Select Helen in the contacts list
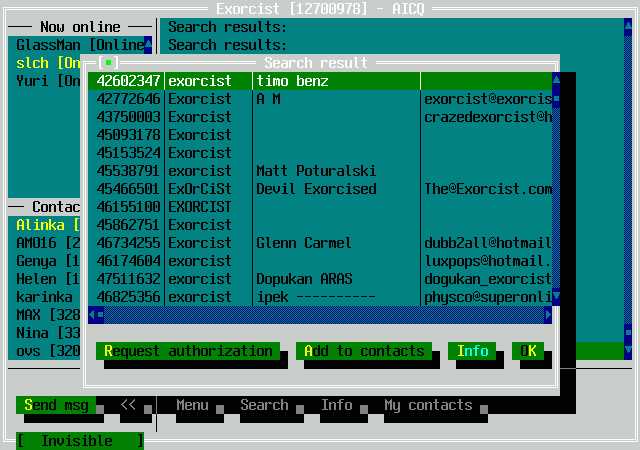The height and width of the screenshot is (450, 640). pyautogui.click(x=44, y=279)
